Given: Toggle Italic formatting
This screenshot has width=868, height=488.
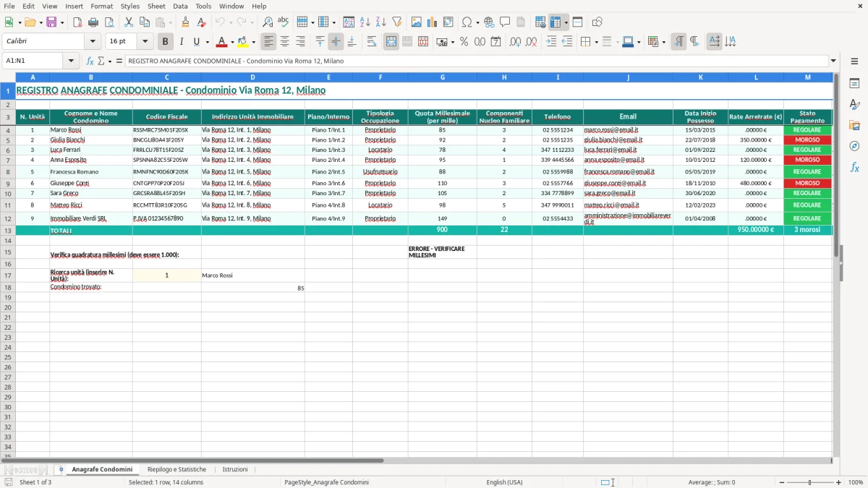Looking at the screenshot, I should pyautogui.click(x=181, y=42).
